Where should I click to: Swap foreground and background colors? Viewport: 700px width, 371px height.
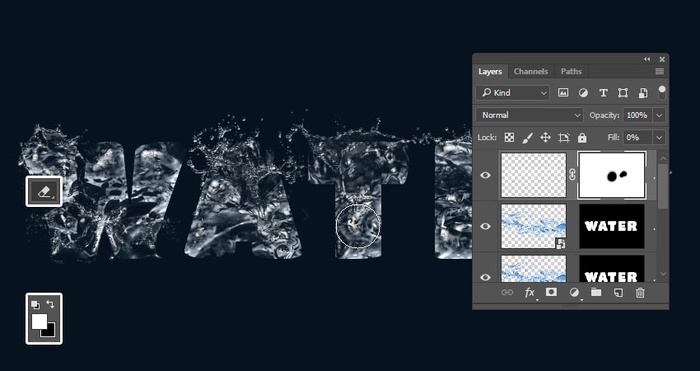[x=50, y=304]
